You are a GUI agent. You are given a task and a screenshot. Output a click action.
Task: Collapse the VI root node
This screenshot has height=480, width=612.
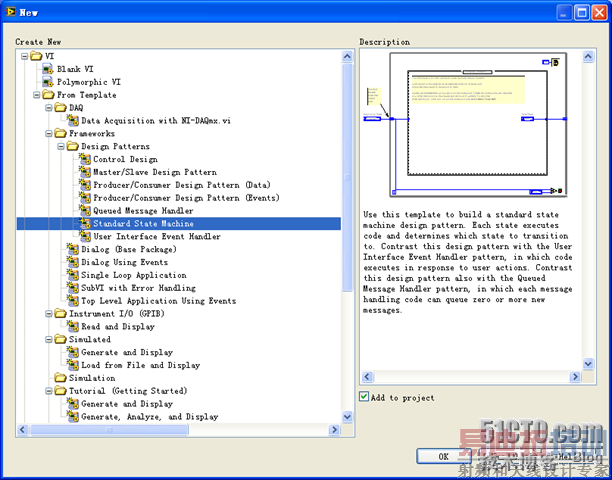25,56
